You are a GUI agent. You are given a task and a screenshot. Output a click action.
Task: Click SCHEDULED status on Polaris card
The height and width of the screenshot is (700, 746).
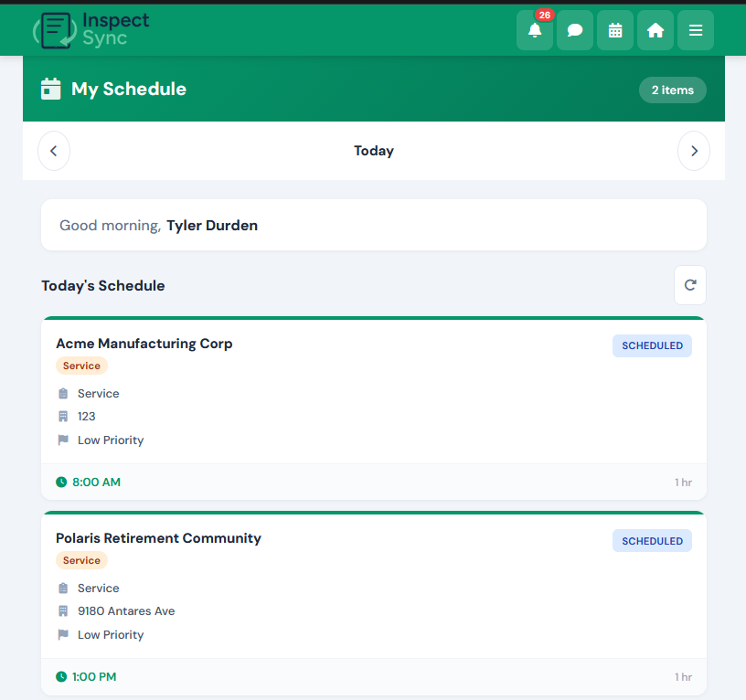pos(652,541)
